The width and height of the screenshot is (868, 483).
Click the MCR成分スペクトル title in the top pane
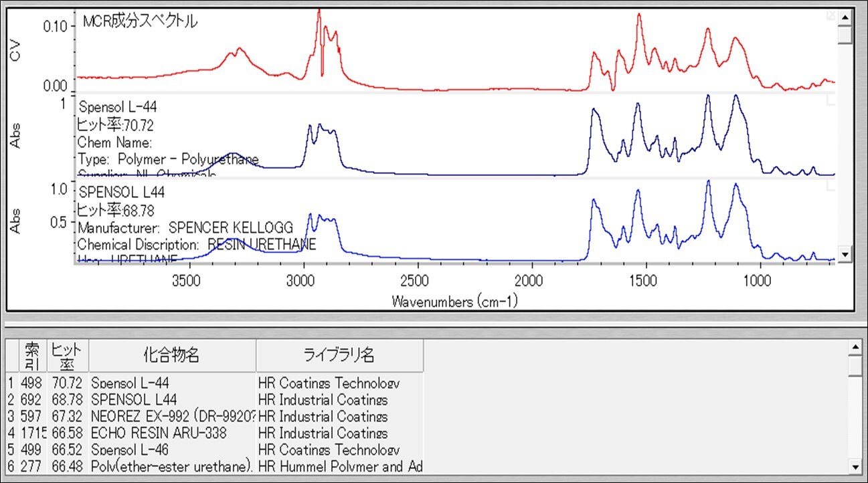(140, 21)
